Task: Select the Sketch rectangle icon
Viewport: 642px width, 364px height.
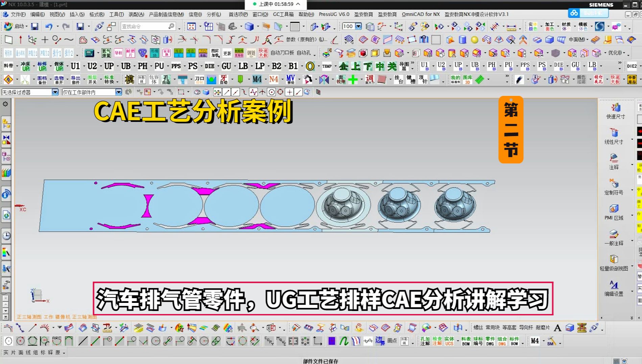Action: tap(8, 40)
